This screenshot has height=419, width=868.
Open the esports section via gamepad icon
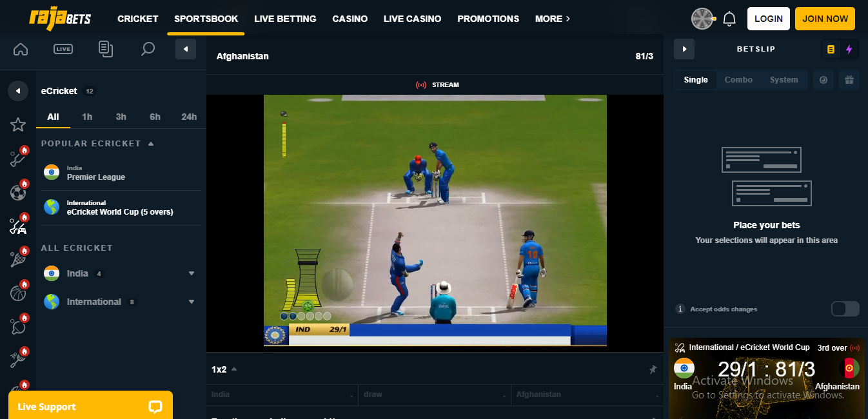18,226
